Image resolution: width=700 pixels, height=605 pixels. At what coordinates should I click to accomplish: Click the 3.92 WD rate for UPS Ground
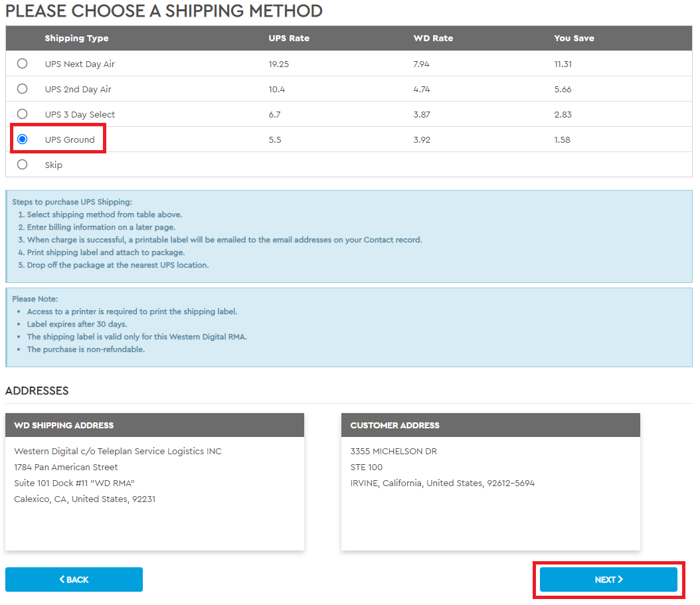[422, 140]
